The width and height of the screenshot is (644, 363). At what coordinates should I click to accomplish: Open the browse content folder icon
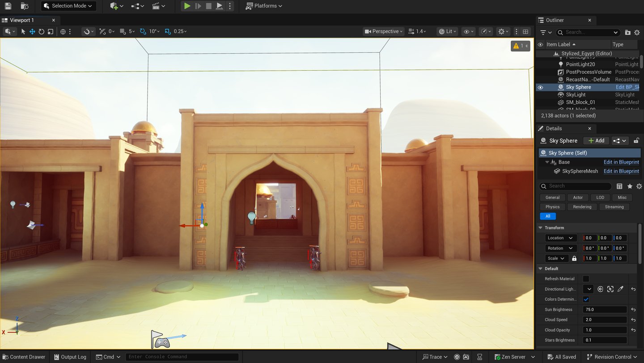click(25, 6)
